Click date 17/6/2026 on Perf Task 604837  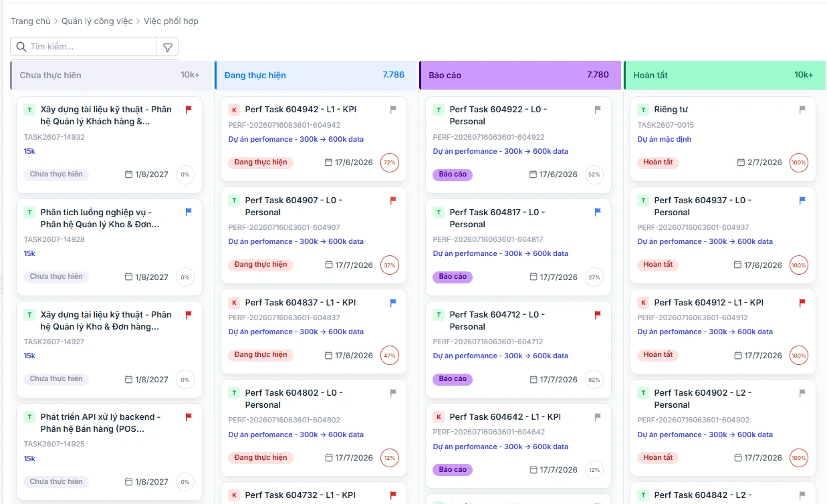tap(354, 356)
